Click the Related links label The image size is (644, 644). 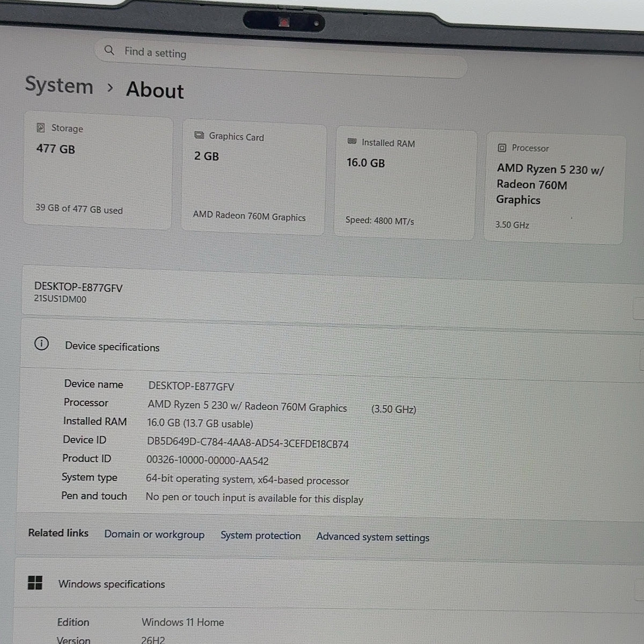coord(58,533)
